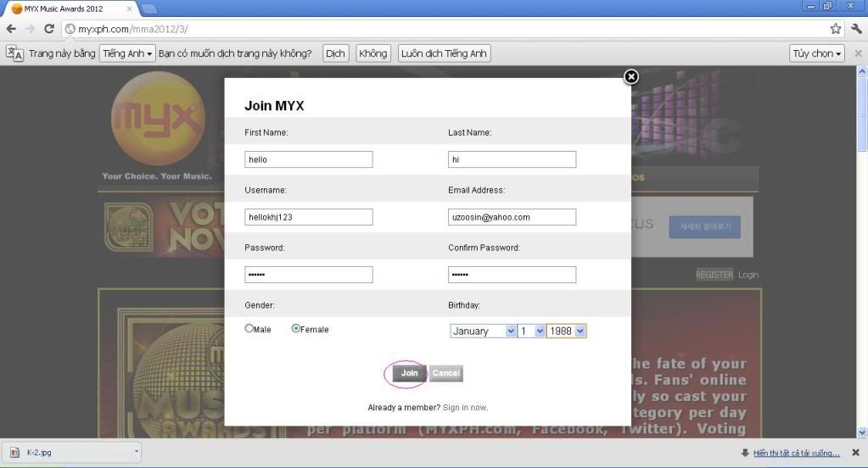
Task: Click the Confirm Password input field
Action: point(512,275)
